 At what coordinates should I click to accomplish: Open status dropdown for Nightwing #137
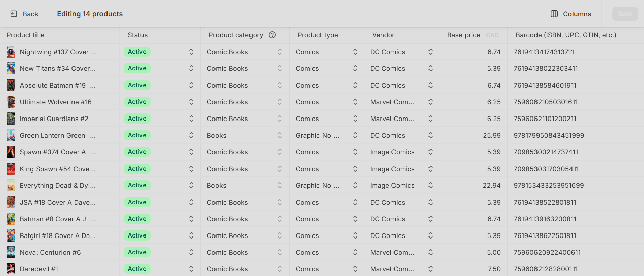[x=191, y=52]
